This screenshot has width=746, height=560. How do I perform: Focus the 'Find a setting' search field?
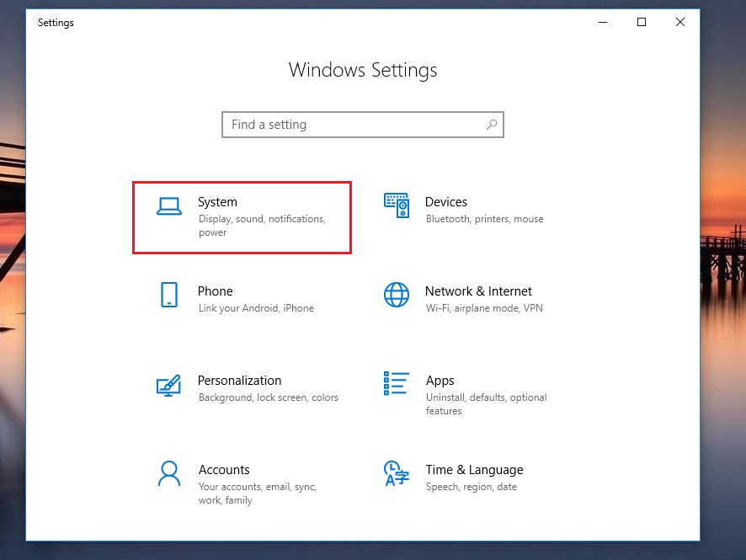click(354, 125)
